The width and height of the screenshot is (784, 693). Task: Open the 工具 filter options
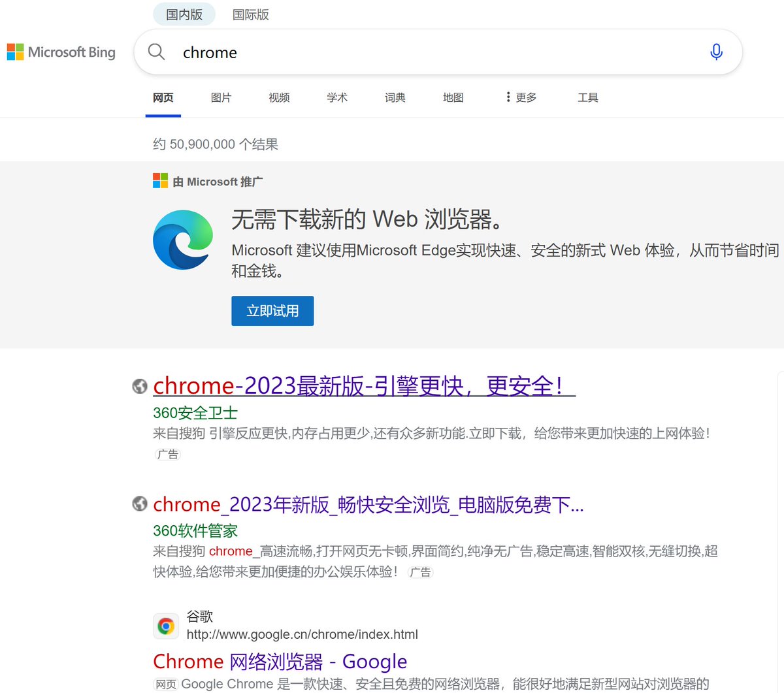[588, 97]
